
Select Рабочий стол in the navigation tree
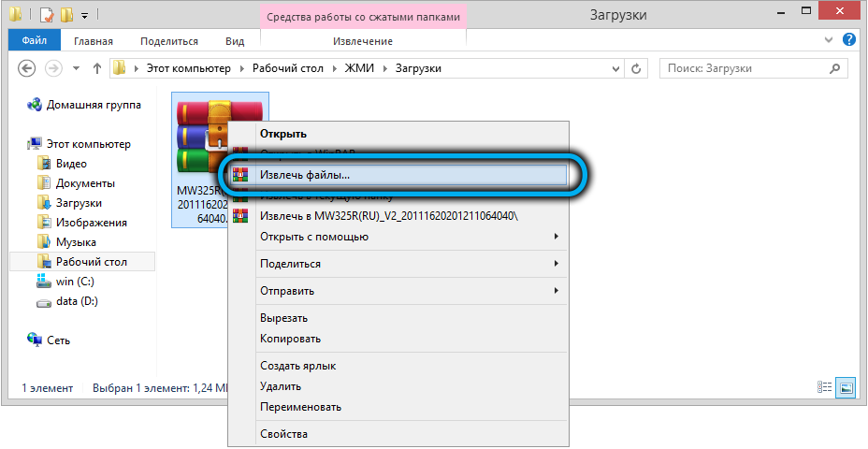pos(91,262)
